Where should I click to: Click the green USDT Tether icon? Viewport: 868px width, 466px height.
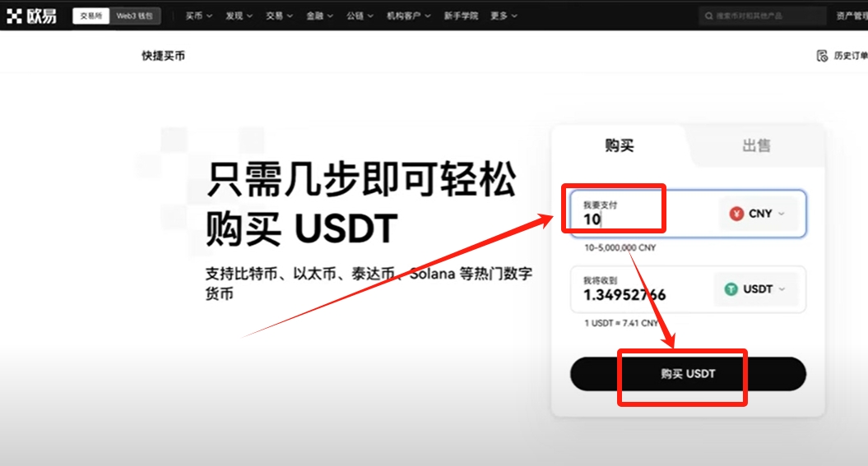coord(731,289)
